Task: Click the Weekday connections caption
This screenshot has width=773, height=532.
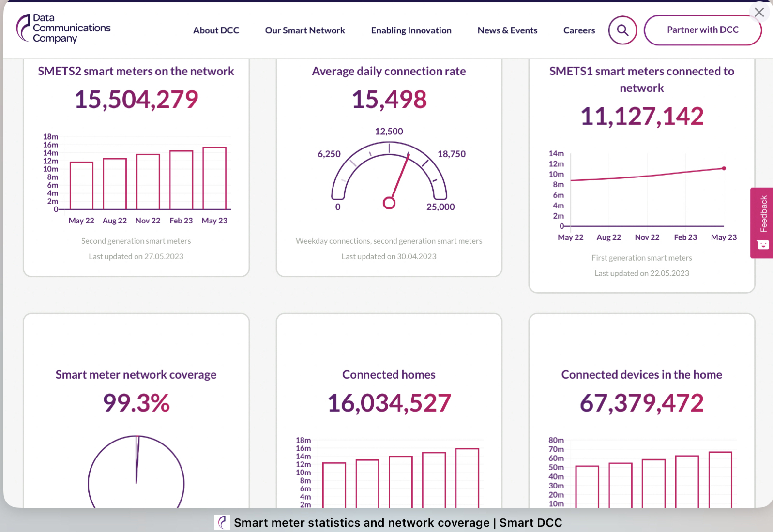Action: [389, 241]
